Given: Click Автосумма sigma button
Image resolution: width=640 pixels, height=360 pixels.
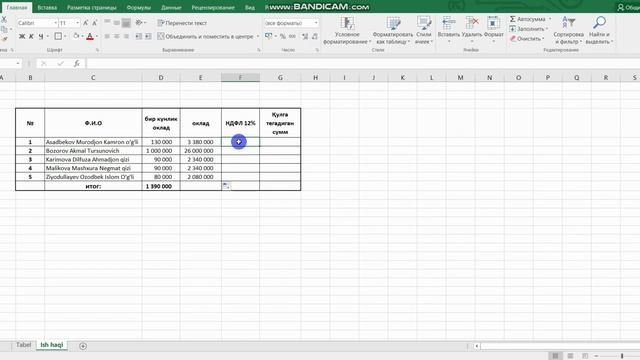Looking at the screenshot, I should tap(529, 19).
